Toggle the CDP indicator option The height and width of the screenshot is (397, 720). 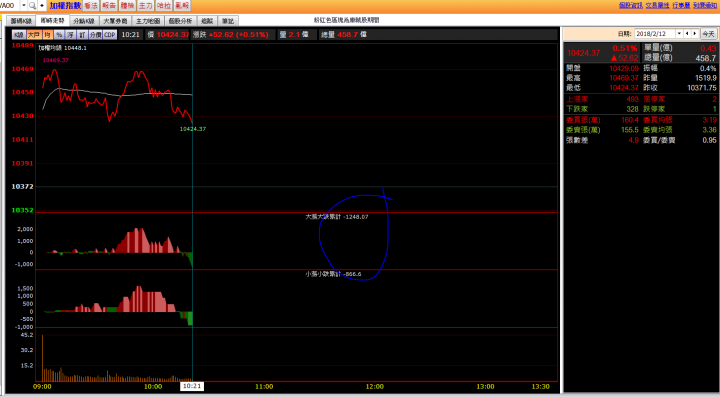click(x=110, y=35)
